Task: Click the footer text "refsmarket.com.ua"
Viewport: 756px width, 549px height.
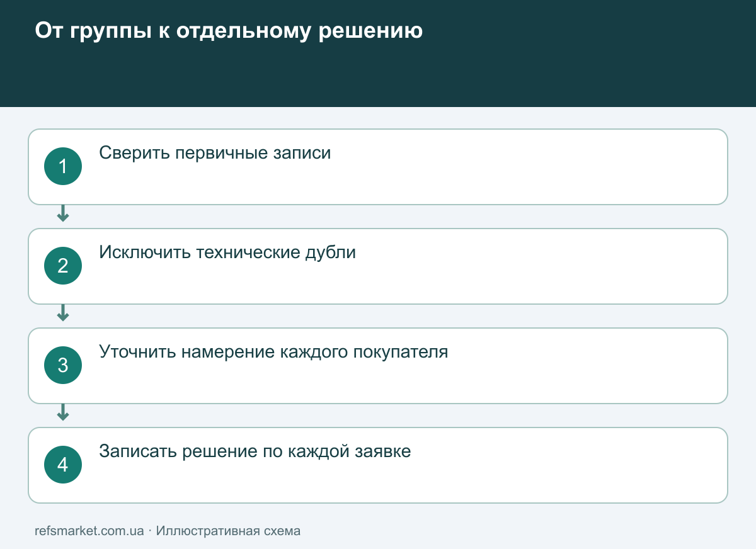Action: click(x=89, y=531)
